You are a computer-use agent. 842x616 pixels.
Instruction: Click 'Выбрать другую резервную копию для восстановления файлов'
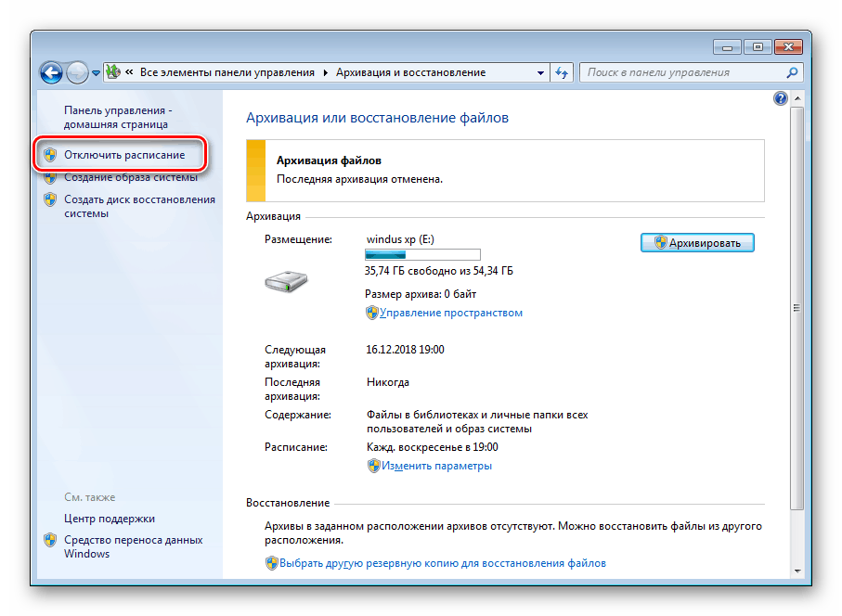coord(443,563)
